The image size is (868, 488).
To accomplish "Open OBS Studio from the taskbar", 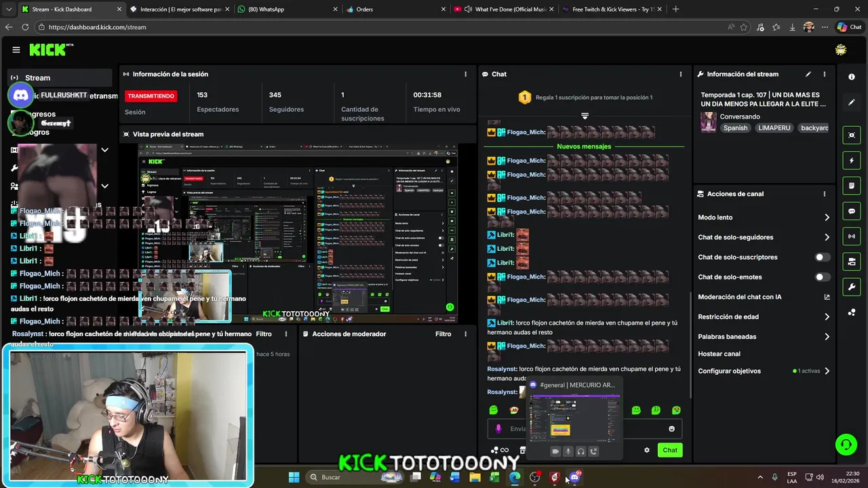I will click(535, 477).
